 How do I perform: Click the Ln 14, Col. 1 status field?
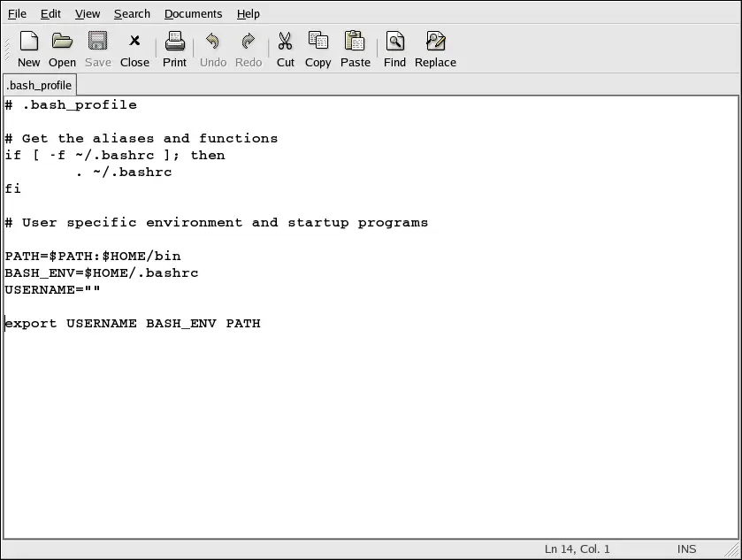[x=577, y=548]
